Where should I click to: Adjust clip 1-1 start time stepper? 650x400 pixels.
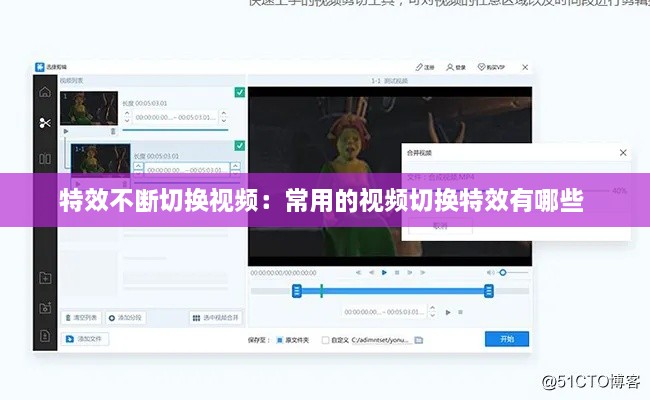tap(138, 169)
